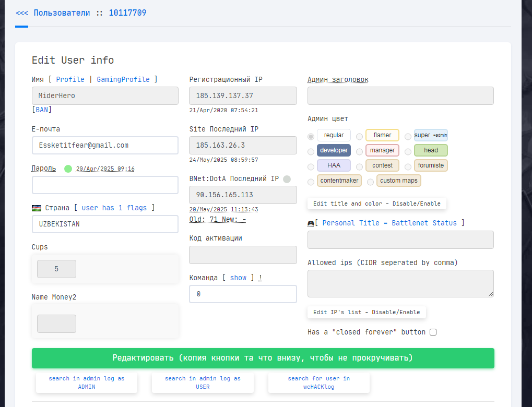Click the show link beside Команда
The image size is (532, 407).
[238, 278]
